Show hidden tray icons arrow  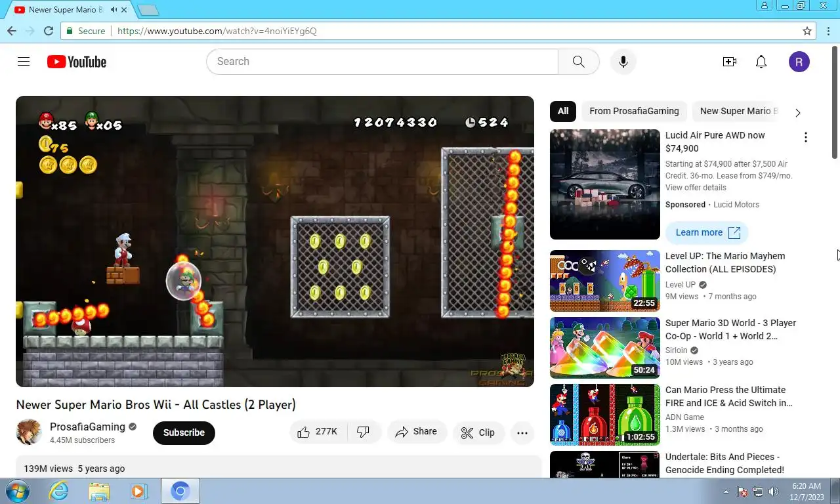click(x=726, y=492)
